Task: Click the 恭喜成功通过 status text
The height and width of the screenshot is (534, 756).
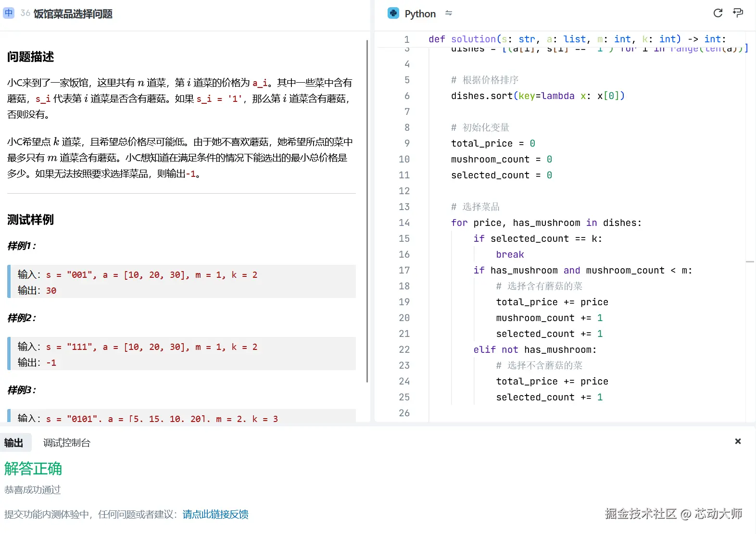Action: point(33,490)
